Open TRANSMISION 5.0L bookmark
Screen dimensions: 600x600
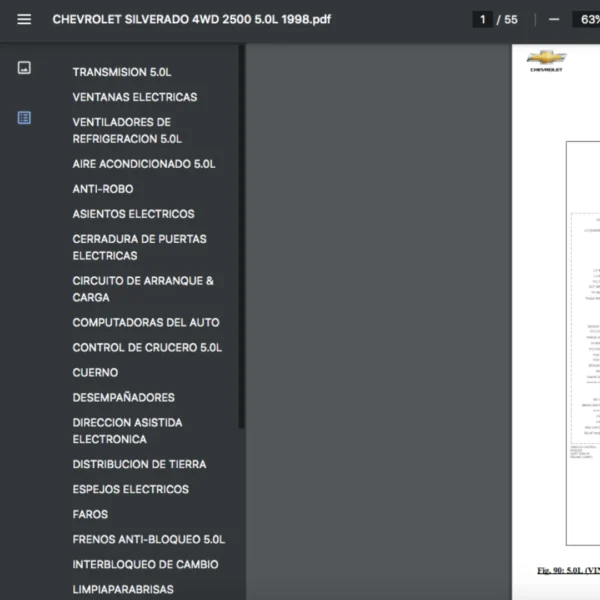122,72
